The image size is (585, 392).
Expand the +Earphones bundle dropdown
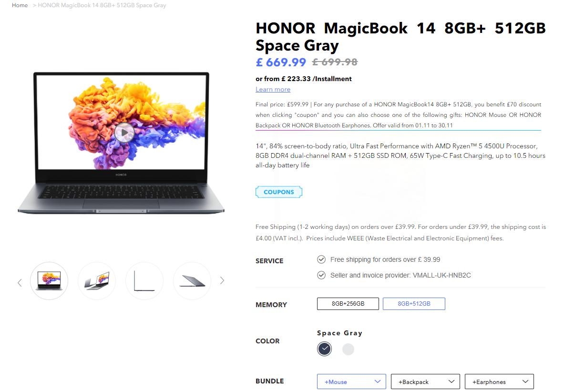click(x=499, y=382)
